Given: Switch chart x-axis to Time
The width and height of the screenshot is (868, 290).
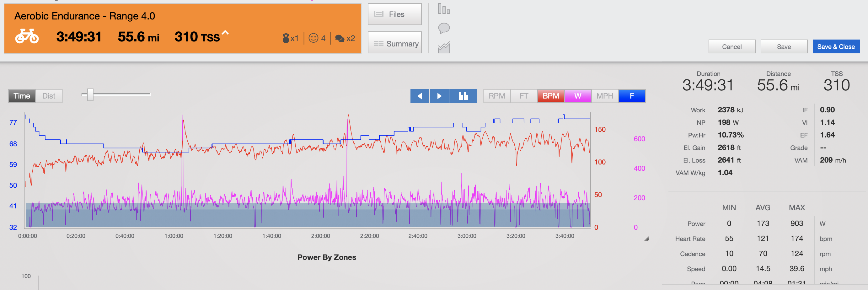Looking at the screenshot, I should point(22,96).
